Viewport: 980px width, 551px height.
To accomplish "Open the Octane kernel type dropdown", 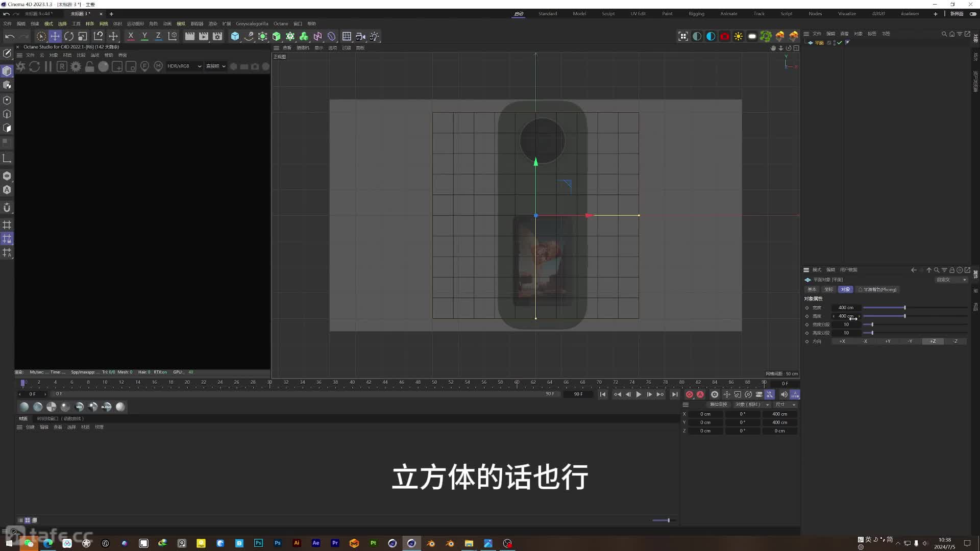I will pyautogui.click(x=215, y=66).
